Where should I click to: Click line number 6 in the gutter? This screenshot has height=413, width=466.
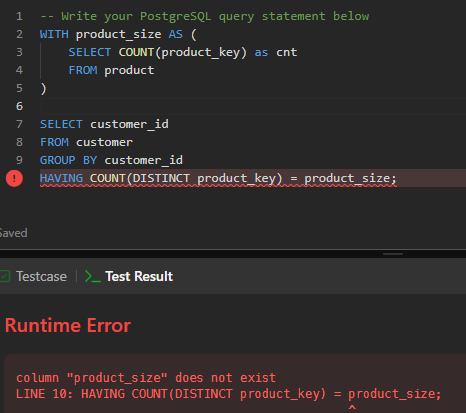coord(19,106)
